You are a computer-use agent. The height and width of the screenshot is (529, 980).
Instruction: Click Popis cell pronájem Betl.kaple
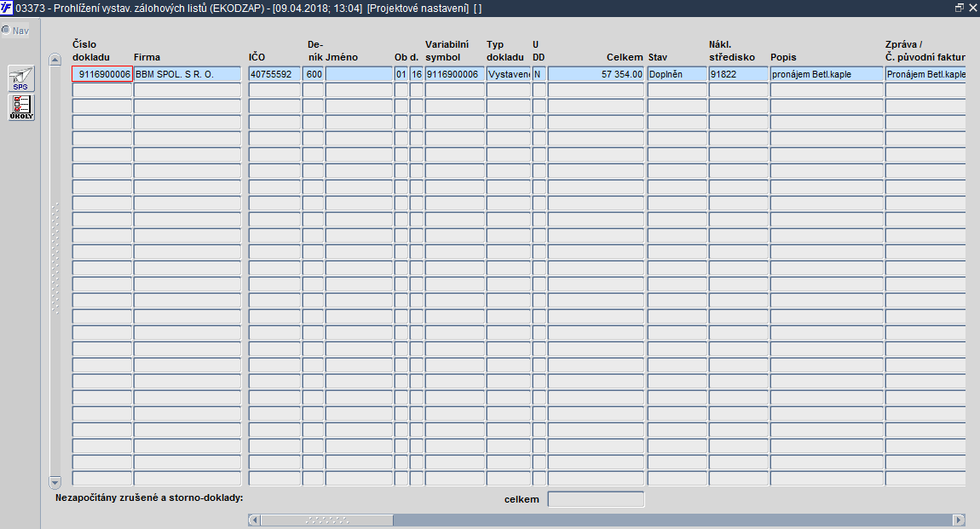click(x=827, y=74)
